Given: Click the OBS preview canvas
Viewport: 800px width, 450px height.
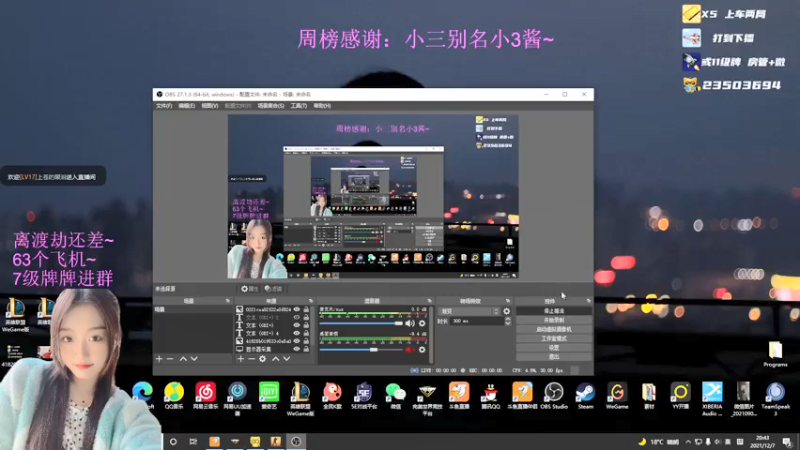Looking at the screenshot, I should [373, 196].
